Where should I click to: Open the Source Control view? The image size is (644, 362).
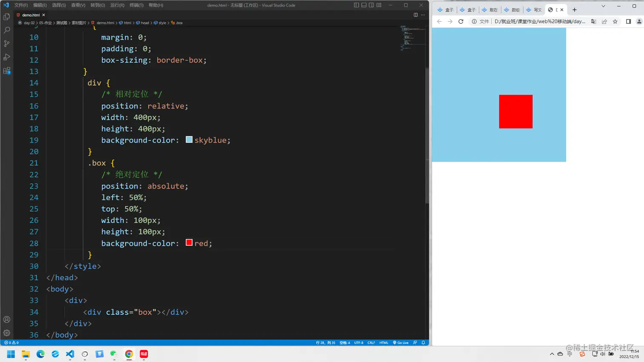(x=7, y=44)
